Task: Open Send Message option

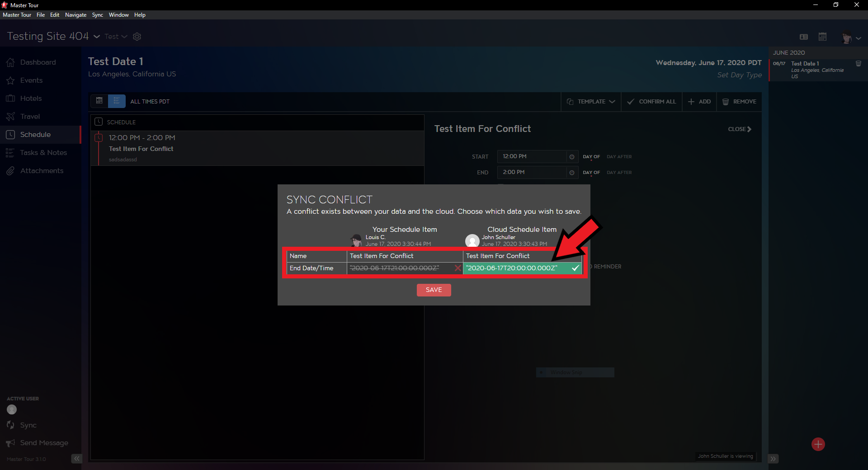Action: click(x=44, y=443)
